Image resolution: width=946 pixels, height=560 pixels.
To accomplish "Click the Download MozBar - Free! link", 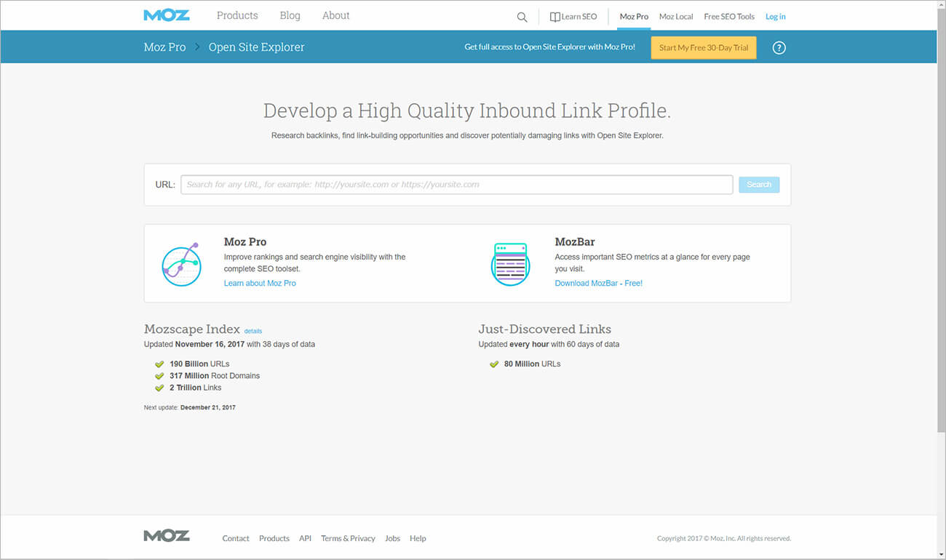I will click(x=599, y=283).
